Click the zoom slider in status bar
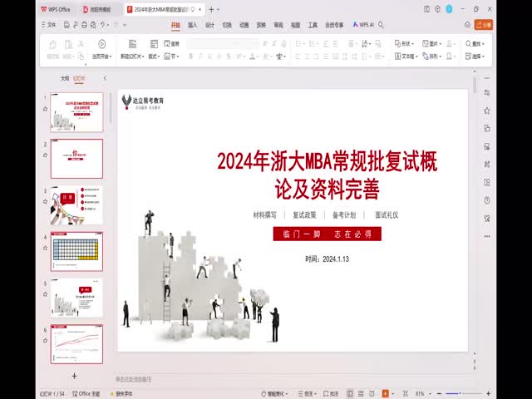 pos(463,393)
